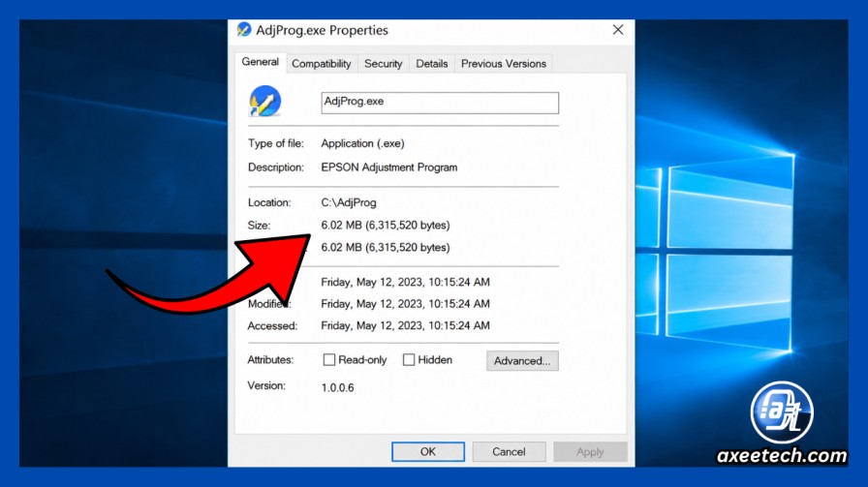Click the Modified date value
This screenshot has height=487, width=868.
405,304
